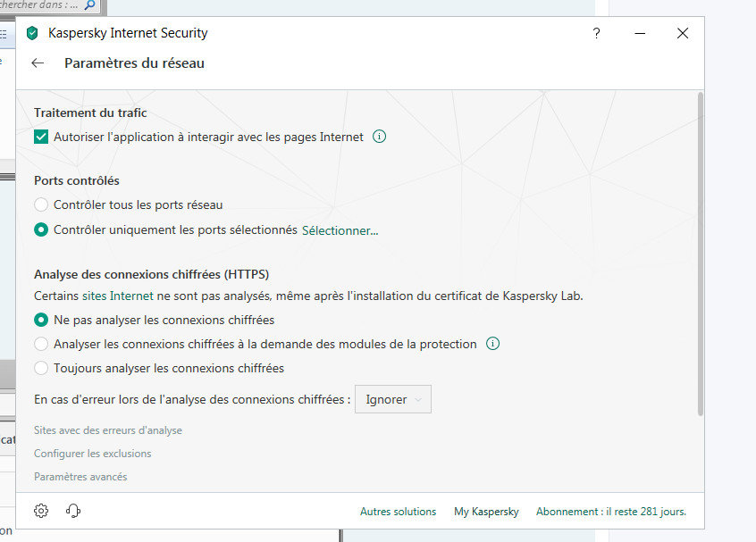Screen dimensions: 756x542
Task: Uncheck Autoriser l'application à interagir checkbox
Action: tap(41, 138)
